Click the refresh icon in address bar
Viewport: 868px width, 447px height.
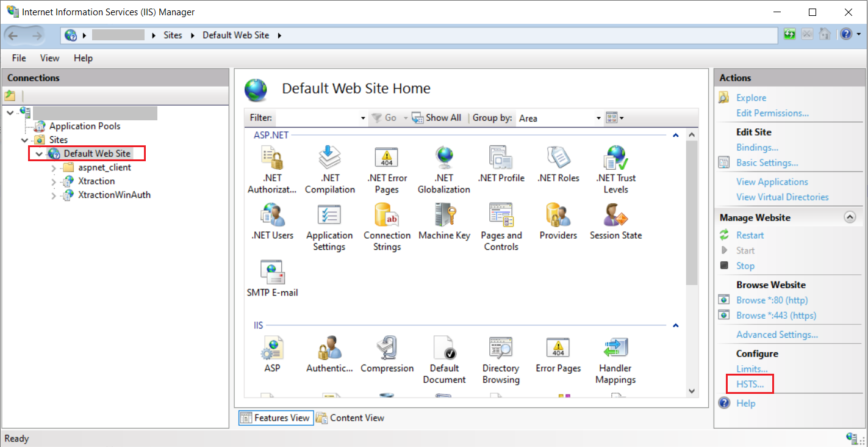point(790,34)
